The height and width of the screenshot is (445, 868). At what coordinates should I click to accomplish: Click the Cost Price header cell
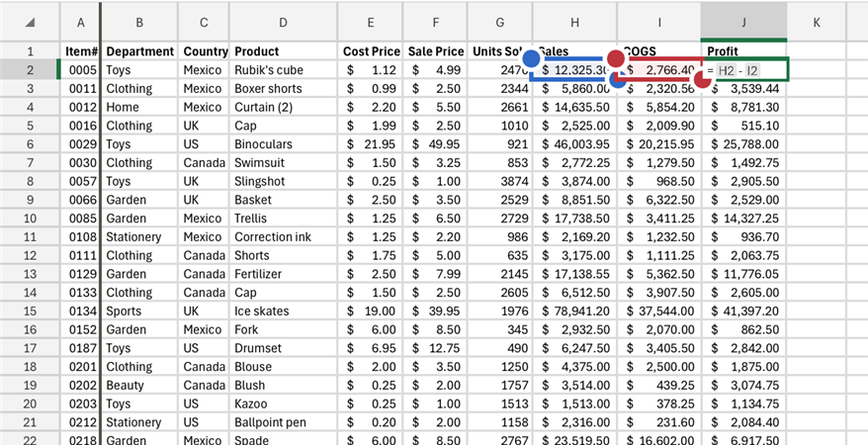point(371,51)
